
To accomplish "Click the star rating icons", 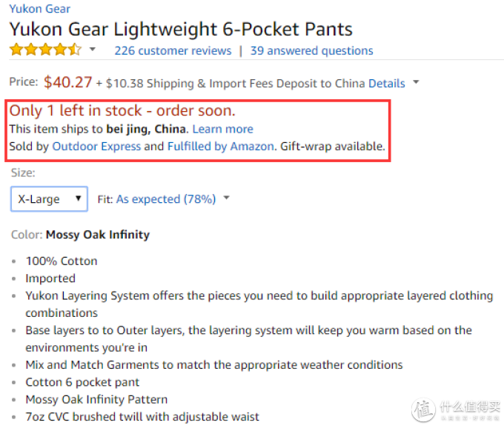I will (45, 50).
